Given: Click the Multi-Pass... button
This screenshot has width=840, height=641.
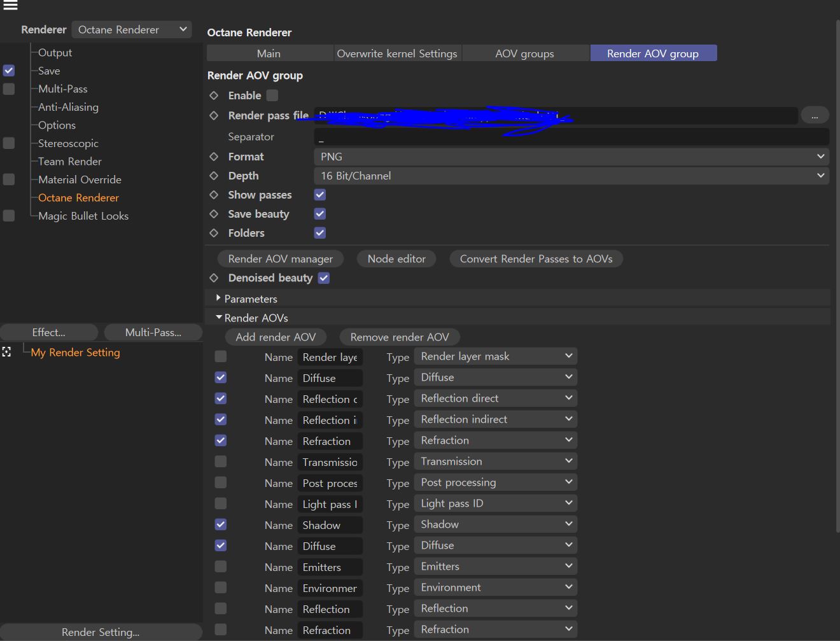Looking at the screenshot, I should pos(153,332).
